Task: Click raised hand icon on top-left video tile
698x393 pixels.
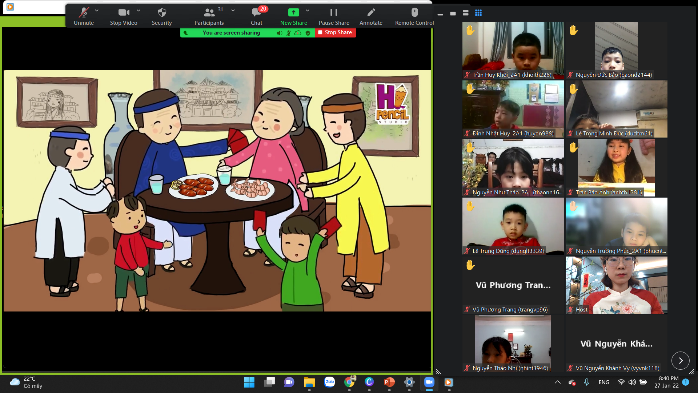Action: 470,30
